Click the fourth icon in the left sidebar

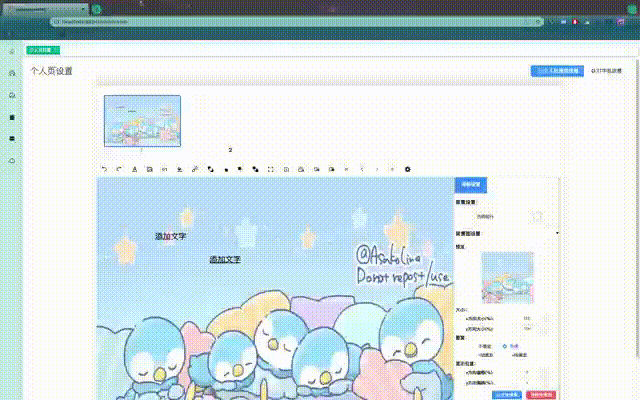(x=12, y=117)
